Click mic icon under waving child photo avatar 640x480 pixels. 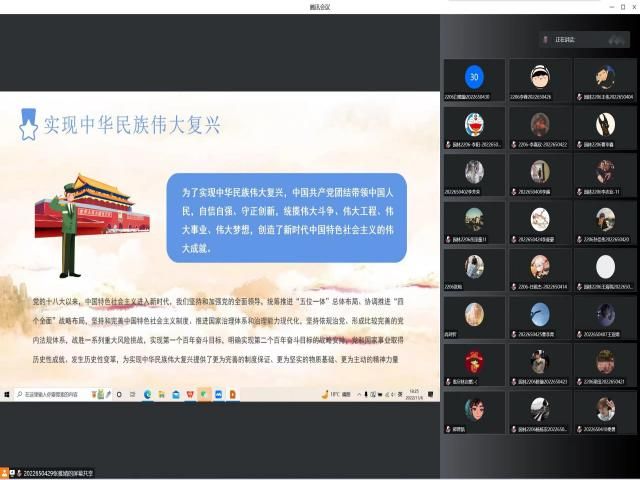579,429
